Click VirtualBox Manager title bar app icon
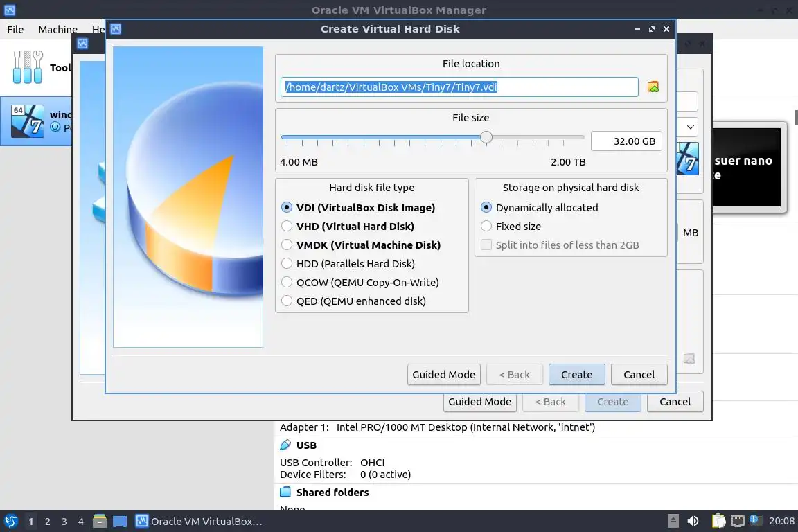Screen dimensions: 798x532 pos(9,10)
